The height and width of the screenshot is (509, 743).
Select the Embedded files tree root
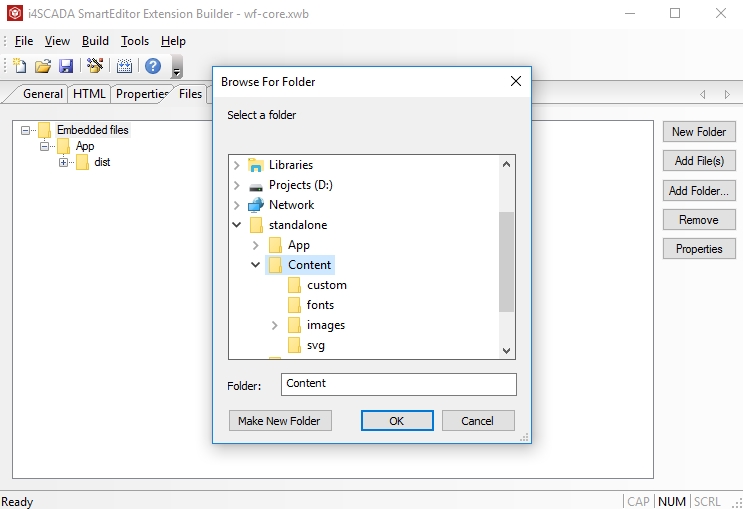(92, 130)
